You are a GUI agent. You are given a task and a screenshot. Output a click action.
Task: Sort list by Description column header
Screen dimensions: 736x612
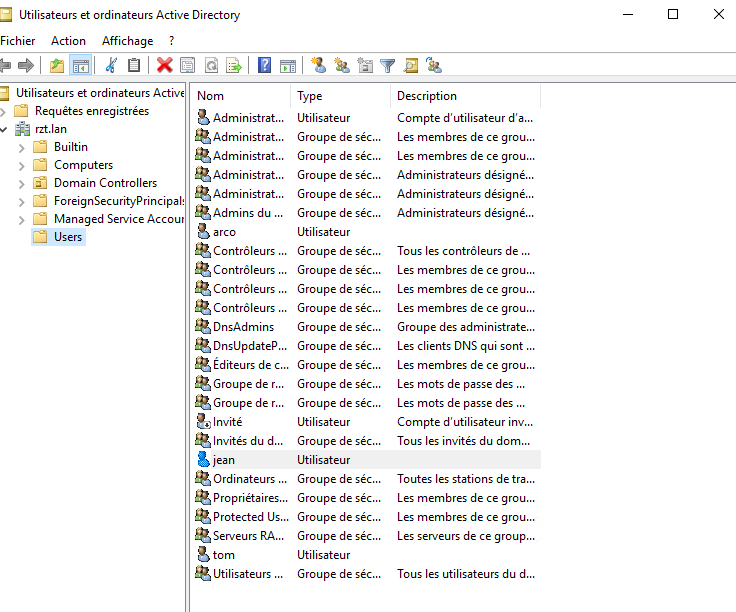click(460, 96)
